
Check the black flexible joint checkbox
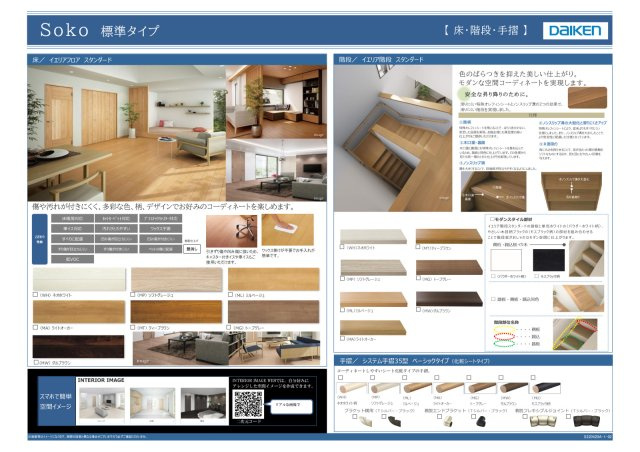pos(568,417)
